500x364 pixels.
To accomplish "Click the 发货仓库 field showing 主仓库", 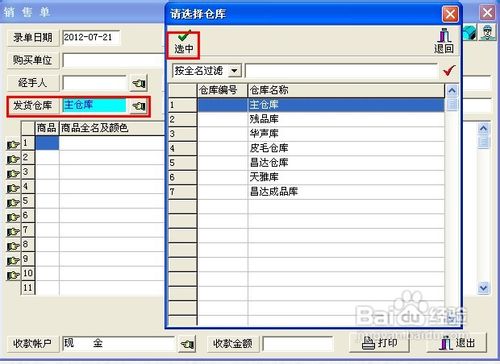I will click(x=95, y=106).
